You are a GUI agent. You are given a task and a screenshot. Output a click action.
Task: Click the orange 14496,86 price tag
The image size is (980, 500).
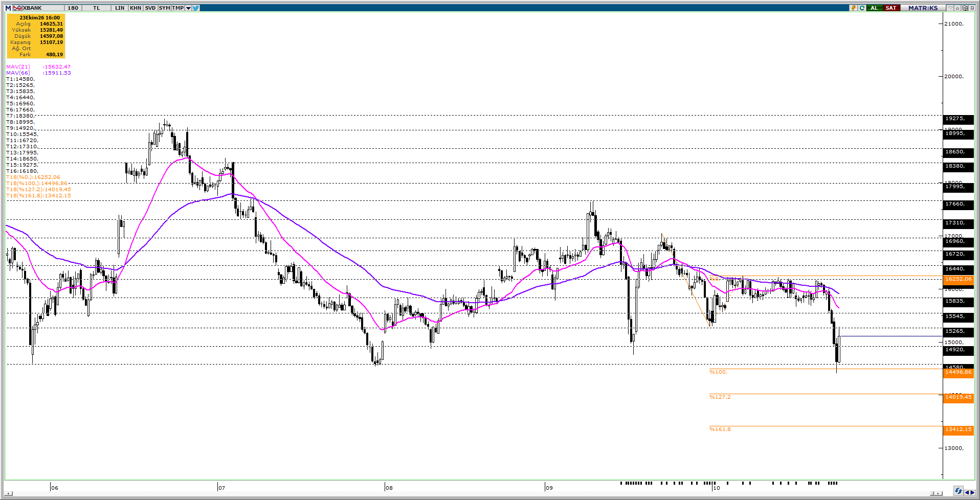(x=959, y=373)
